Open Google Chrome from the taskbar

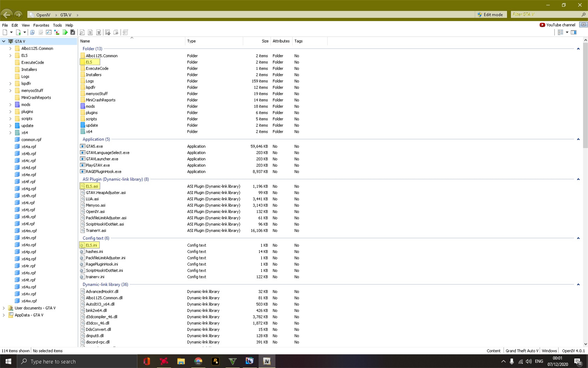[198, 361]
